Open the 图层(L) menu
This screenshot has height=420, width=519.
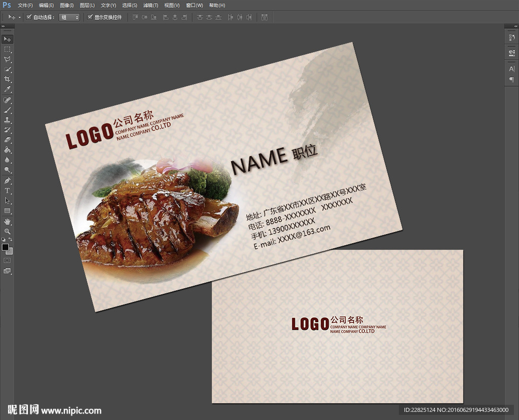point(87,5)
